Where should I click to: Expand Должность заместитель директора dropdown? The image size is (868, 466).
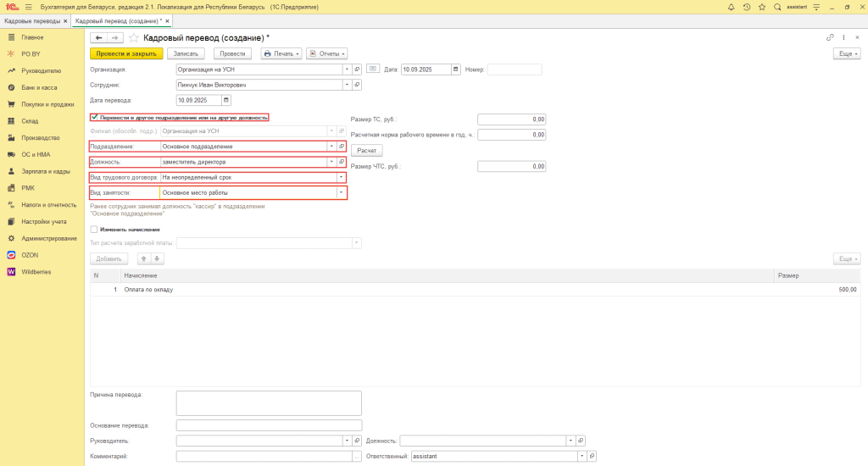(331, 162)
